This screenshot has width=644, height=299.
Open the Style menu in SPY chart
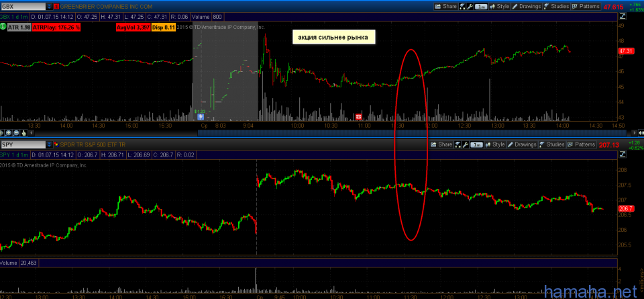495,144
